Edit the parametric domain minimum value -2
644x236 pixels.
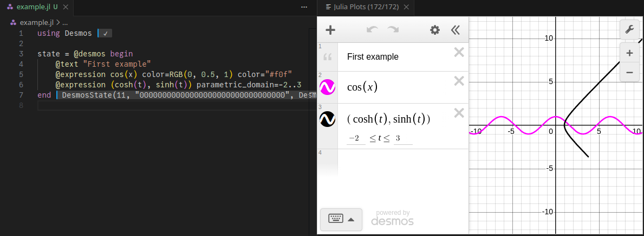355,139
